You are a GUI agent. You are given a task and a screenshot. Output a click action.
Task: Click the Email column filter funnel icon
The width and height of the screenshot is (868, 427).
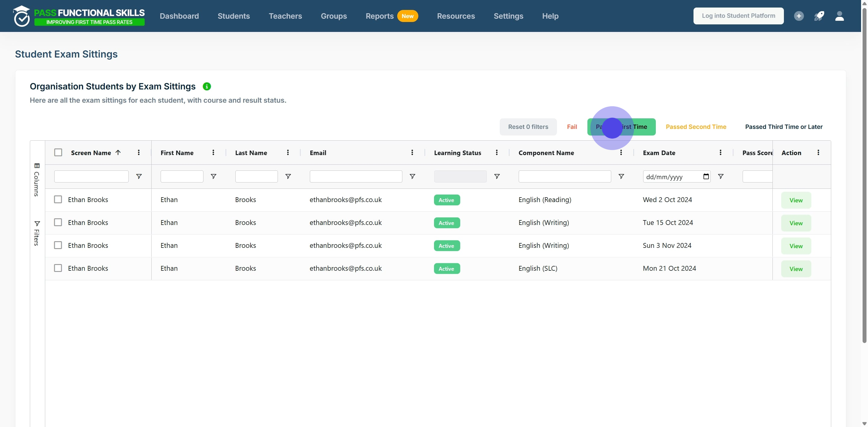click(412, 176)
